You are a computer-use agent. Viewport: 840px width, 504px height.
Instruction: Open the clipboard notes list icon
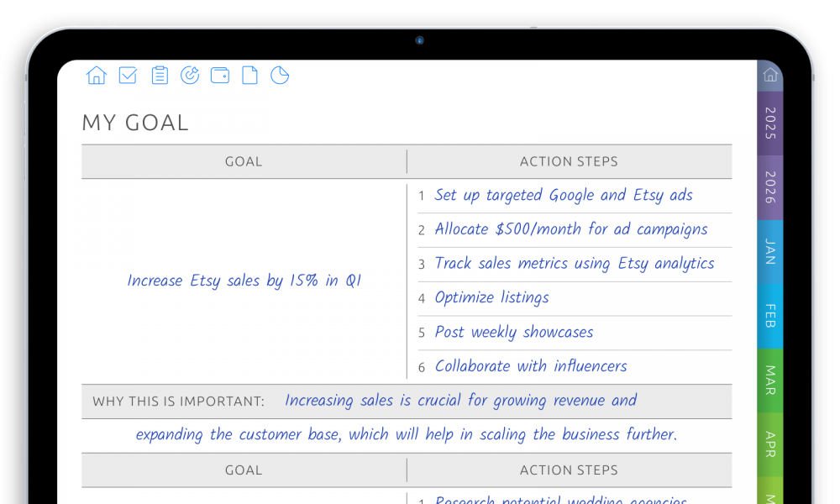pyautogui.click(x=159, y=76)
